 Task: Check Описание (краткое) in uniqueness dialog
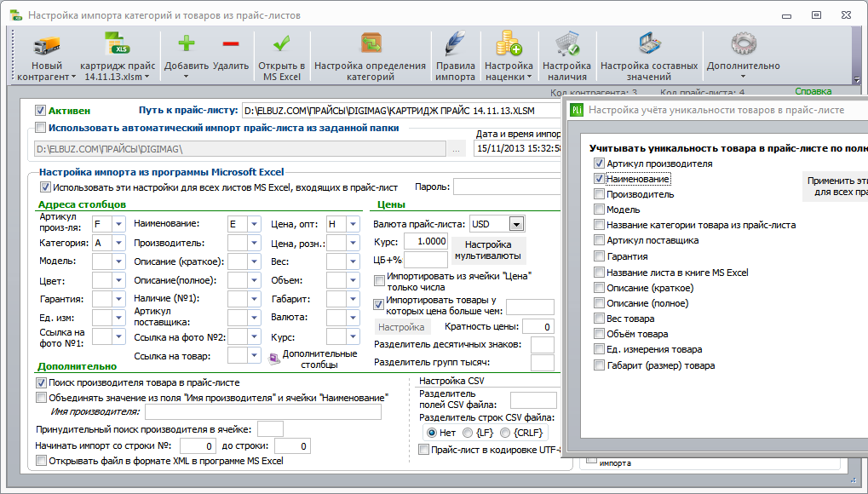coord(599,287)
